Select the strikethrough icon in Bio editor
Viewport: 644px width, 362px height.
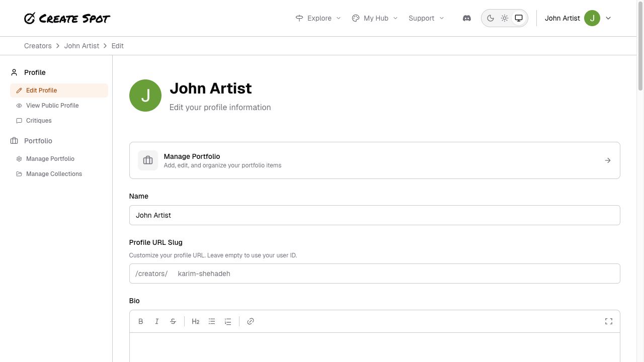[173, 321]
